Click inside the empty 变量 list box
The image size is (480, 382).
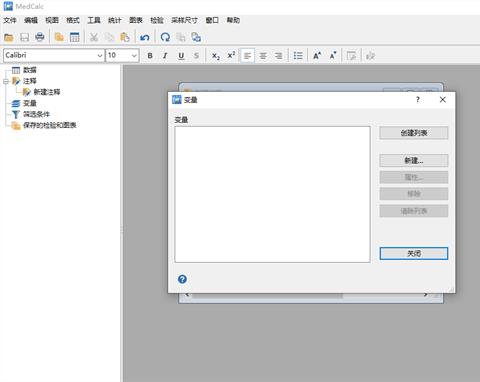point(272,194)
